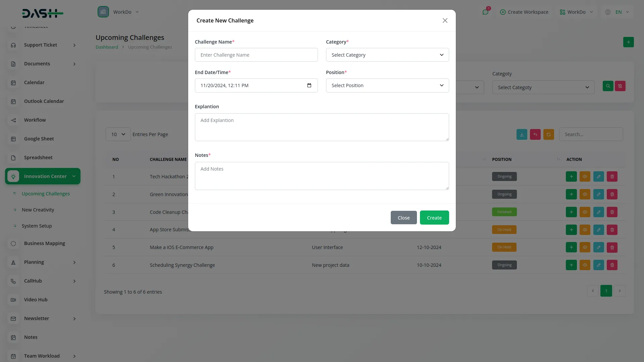Click the Challenge Name input field

point(256,55)
